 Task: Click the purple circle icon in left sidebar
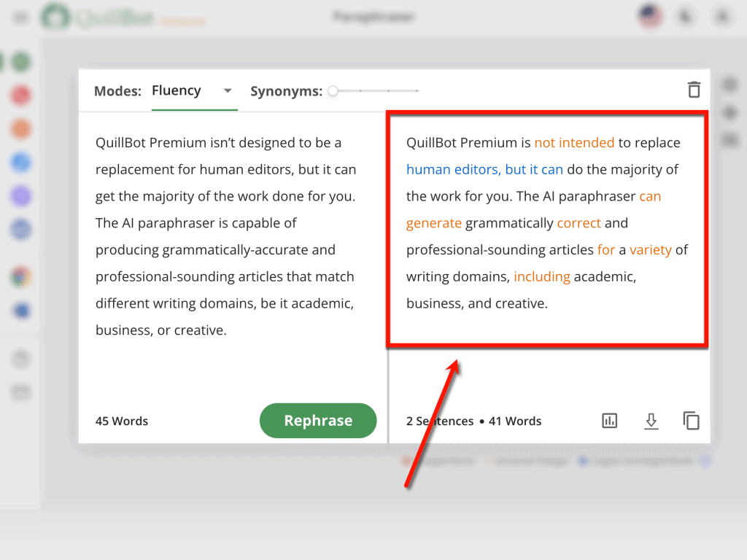click(21, 196)
